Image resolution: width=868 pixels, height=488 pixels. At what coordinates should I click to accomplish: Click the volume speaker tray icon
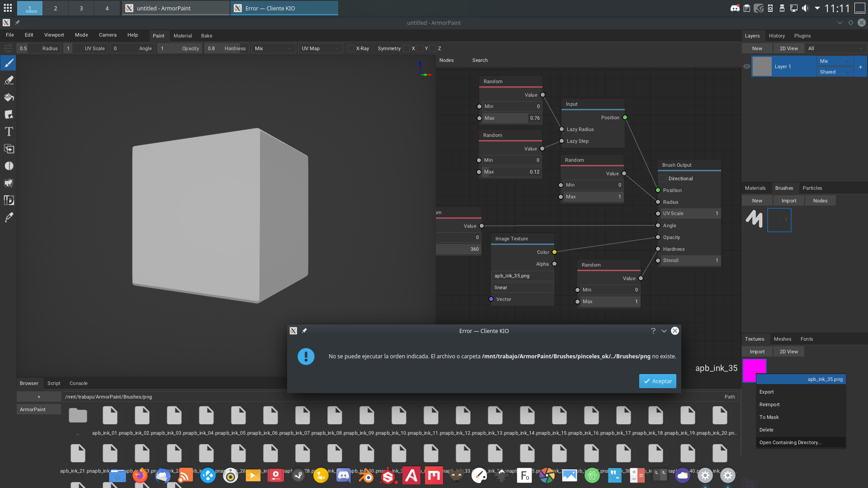(805, 8)
